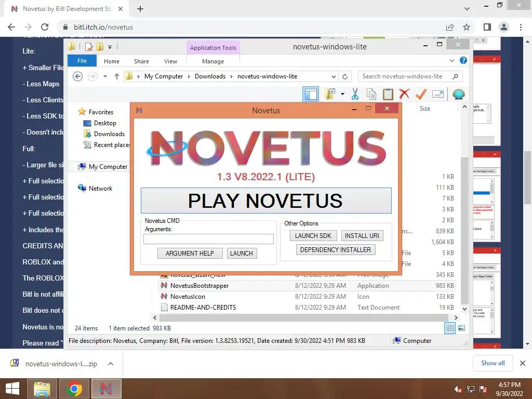Select Desktop in the navigation pane

coord(105,123)
